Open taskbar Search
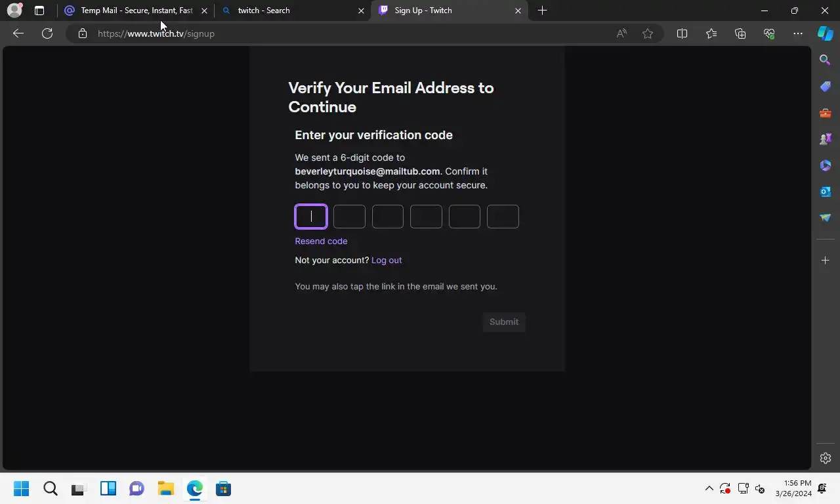 [x=51, y=489]
